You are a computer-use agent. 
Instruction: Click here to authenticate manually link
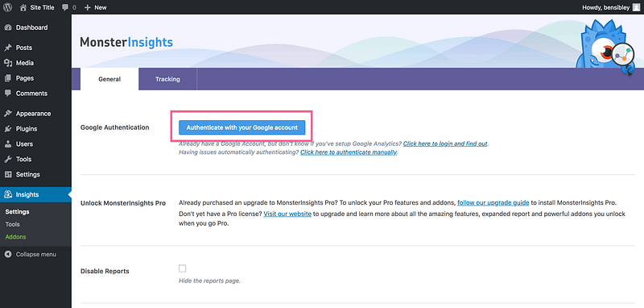tap(349, 152)
